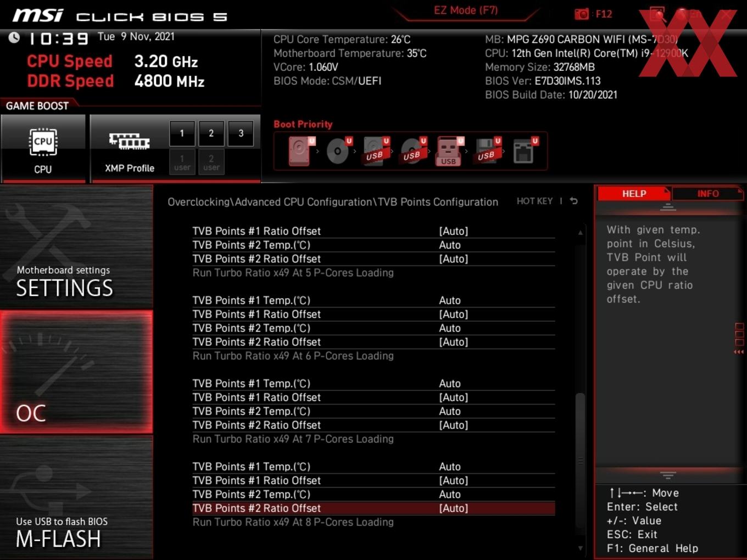Viewport: 747px width, 560px height.
Task: Click the CPU Core Temperature 26°C reading
Action: pyautogui.click(x=342, y=40)
